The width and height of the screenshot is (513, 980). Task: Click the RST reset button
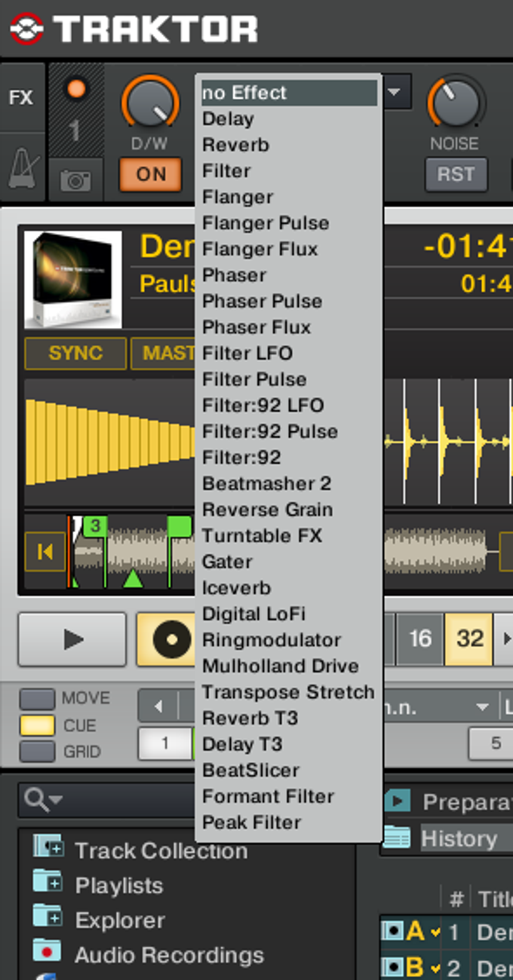455,175
